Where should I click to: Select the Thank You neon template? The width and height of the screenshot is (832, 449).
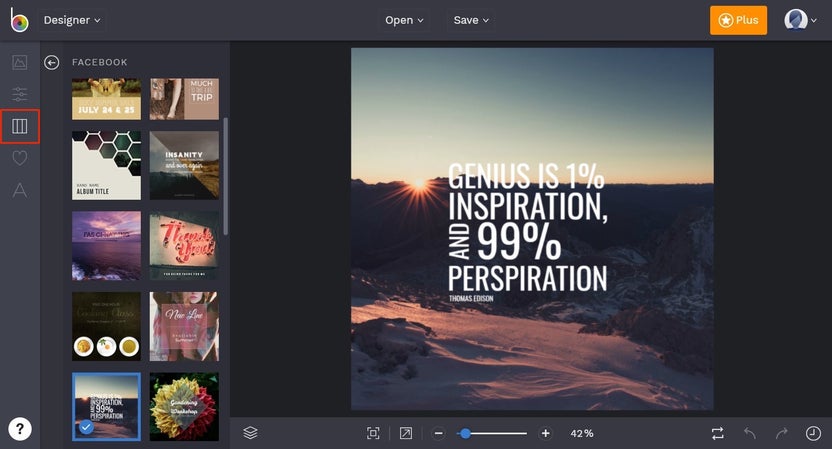[x=184, y=245]
